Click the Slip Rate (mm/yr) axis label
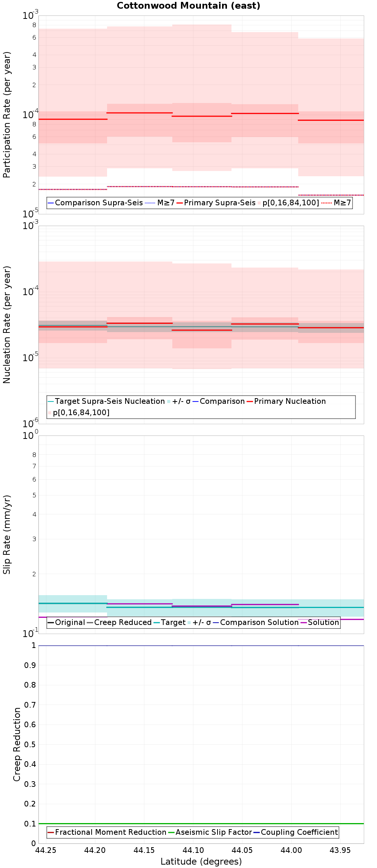377x868 pixels. point(7,534)
